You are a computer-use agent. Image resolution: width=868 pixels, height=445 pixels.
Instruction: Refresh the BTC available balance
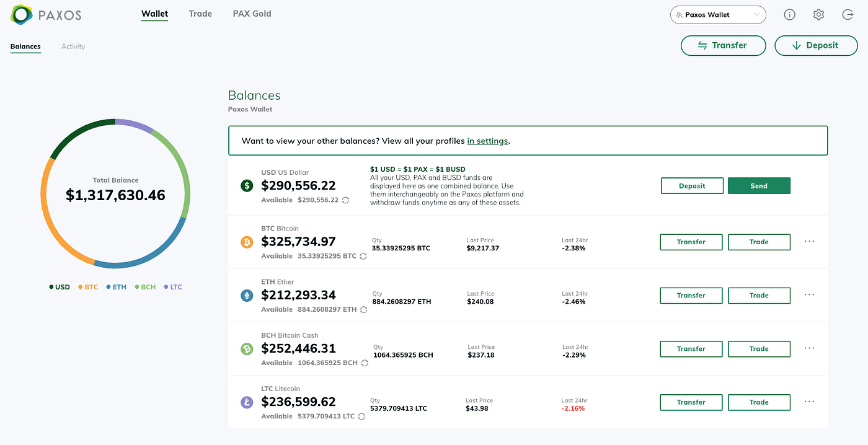point(363,256)
